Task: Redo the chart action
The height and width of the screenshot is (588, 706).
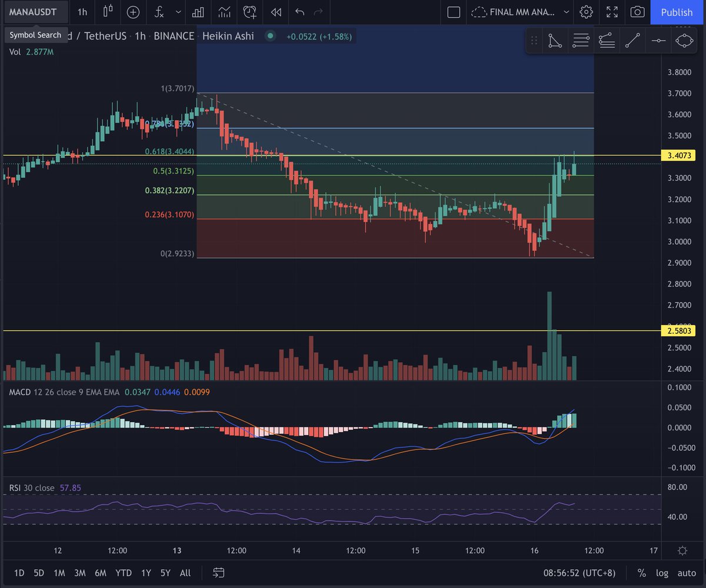Action: point(319,12)
